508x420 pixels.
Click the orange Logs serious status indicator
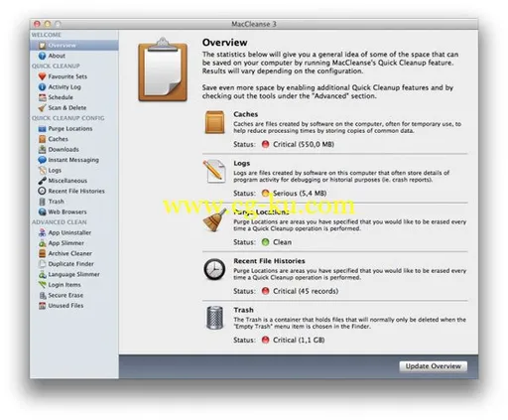point(265,194)
